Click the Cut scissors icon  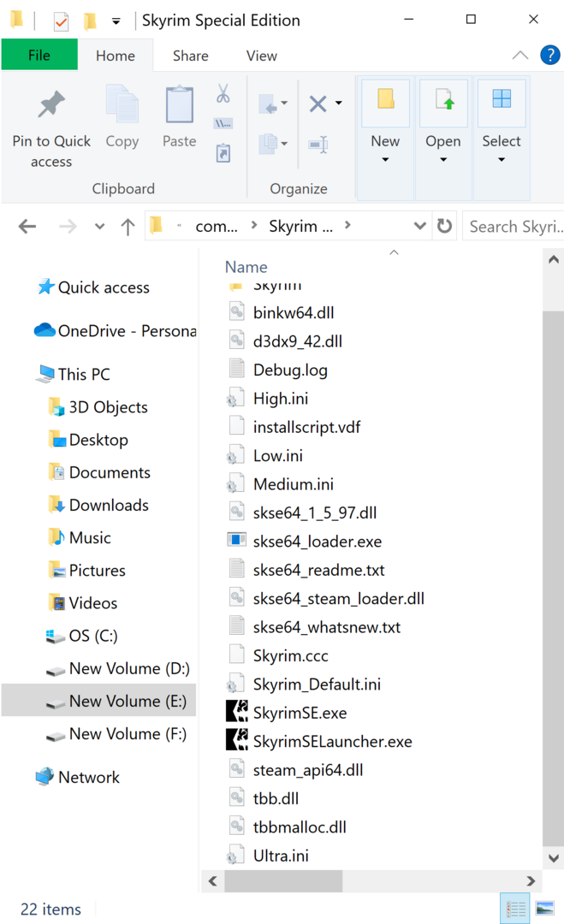223,93
